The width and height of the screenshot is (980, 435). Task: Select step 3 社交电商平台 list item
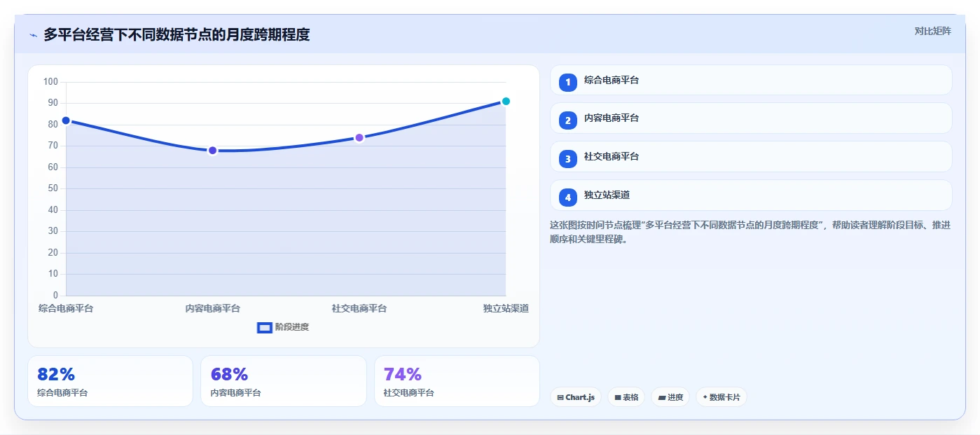tap(751, 157)
